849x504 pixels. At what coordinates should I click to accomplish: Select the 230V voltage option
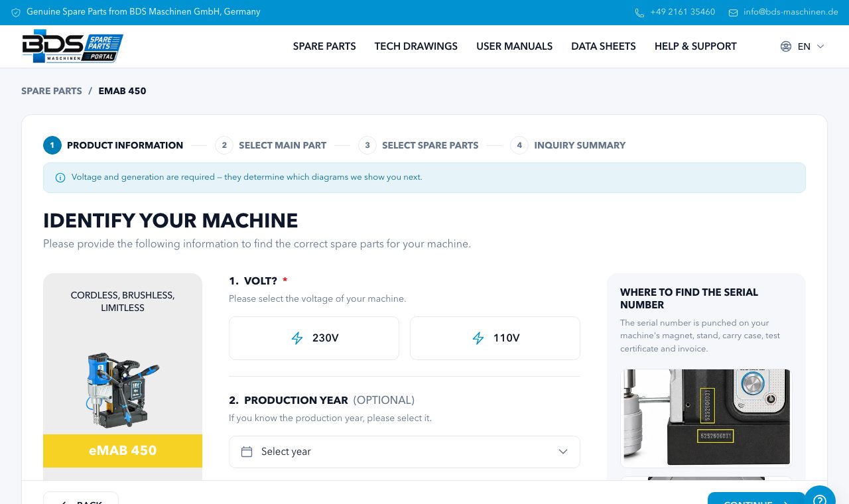tap(314, 338)
